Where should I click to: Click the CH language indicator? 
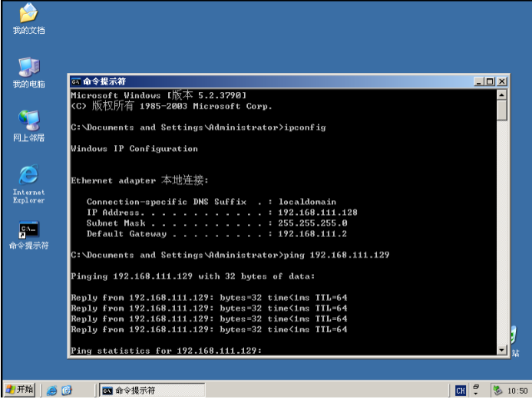tap(461, 391)
